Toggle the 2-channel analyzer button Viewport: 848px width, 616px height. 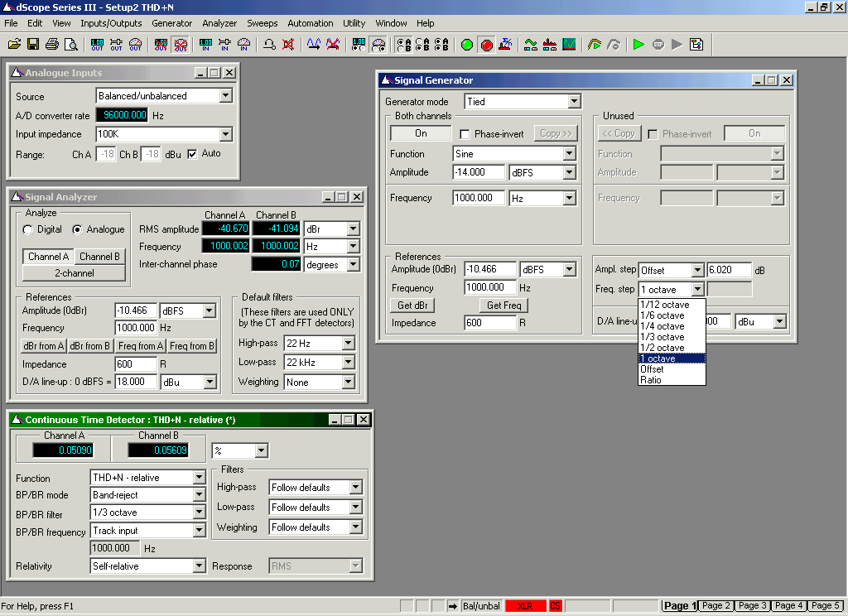click(74, 273)
